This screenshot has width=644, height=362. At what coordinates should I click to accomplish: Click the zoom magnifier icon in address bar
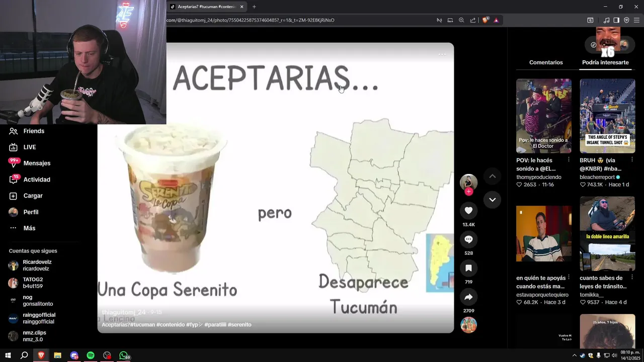point(461,20)
